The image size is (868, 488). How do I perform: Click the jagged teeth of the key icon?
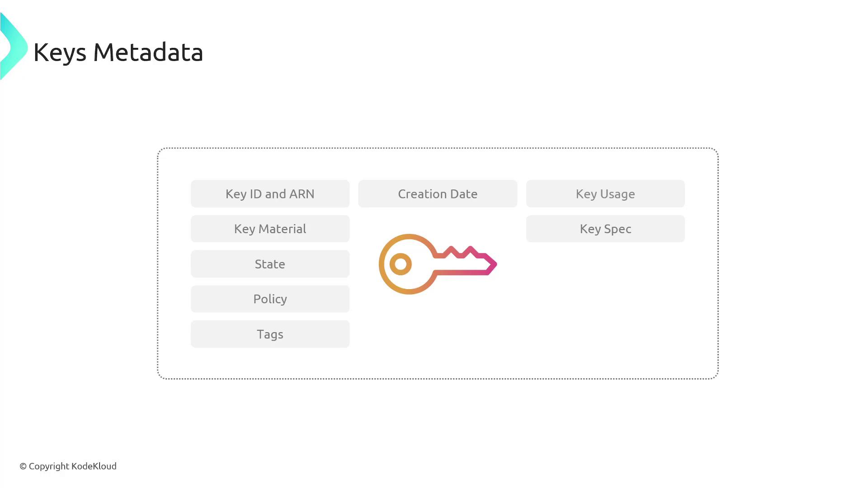pos(460,252)
